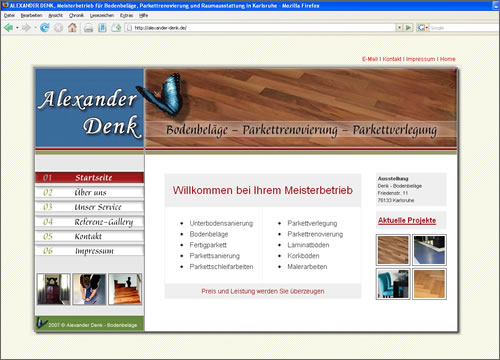Open the Lesezeichen menu

(102, 15)
